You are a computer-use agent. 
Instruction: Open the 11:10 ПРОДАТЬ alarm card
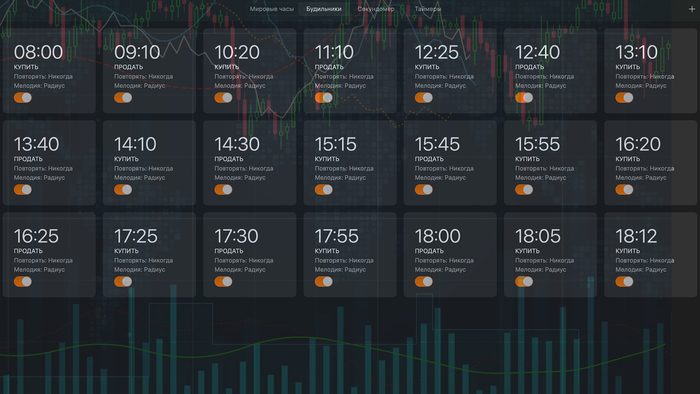coord(350,71)
